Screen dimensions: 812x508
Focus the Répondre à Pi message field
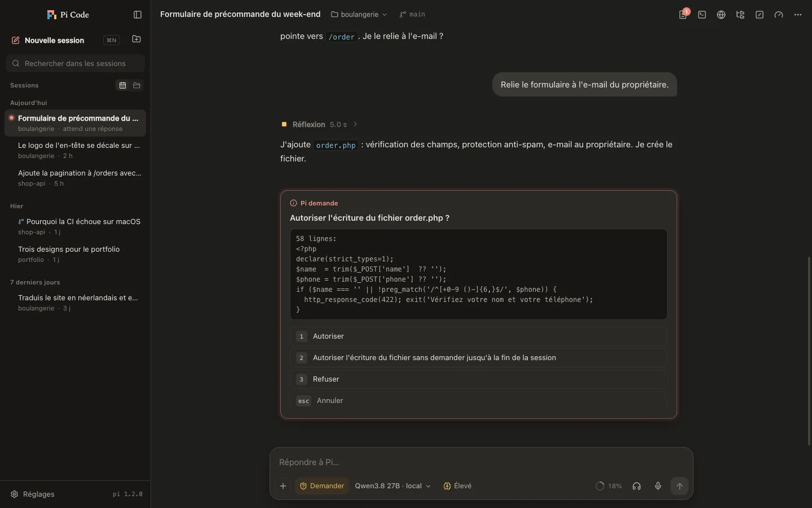(x=482, y=462)
